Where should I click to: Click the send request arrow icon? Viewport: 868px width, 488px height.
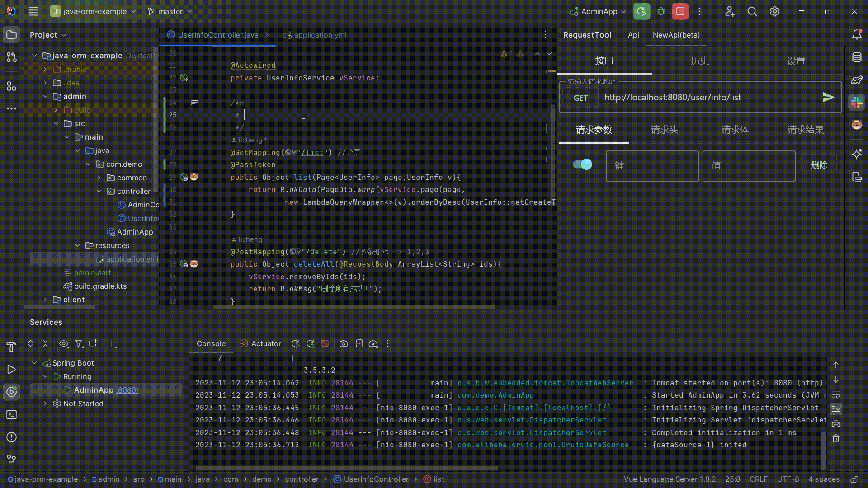click(x=828, y=97)
